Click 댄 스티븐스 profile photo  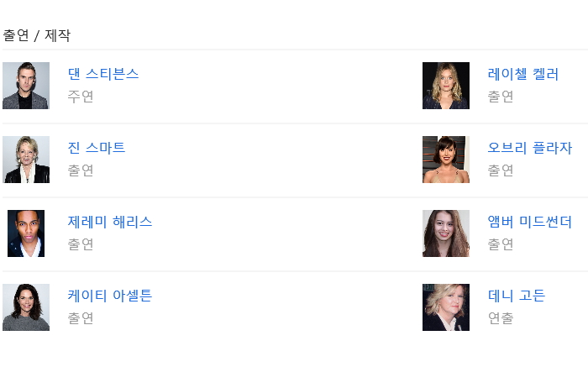click(26, 86)
